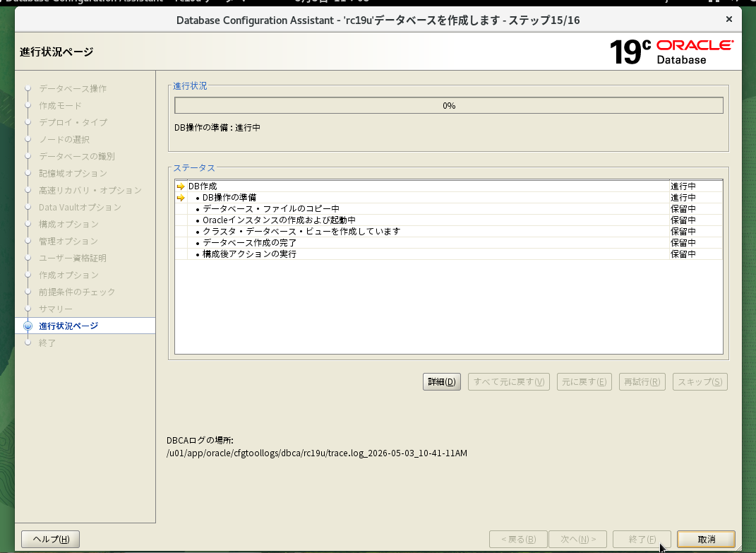Click データベース作成の完了 row
Image resolution: width=756 pixels, height=553 pixels.
tap(449, 243)
